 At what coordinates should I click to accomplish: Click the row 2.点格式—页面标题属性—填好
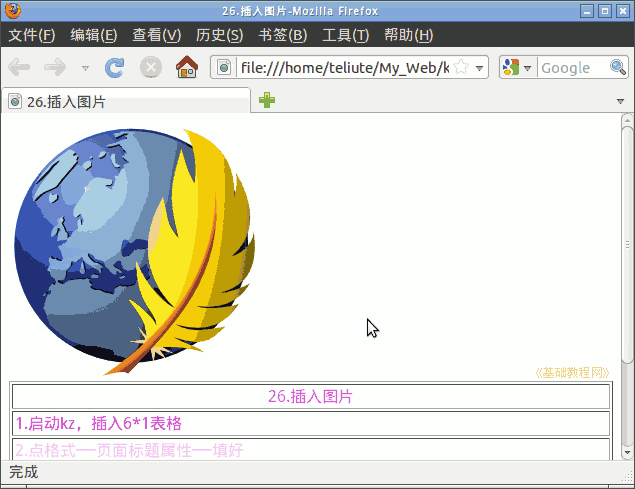[311, 449]
